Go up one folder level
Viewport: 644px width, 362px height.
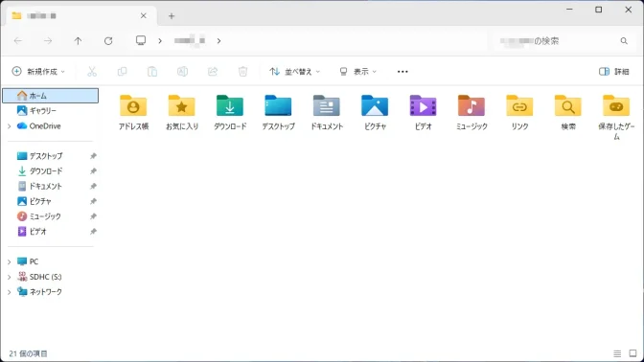point(78,40)
